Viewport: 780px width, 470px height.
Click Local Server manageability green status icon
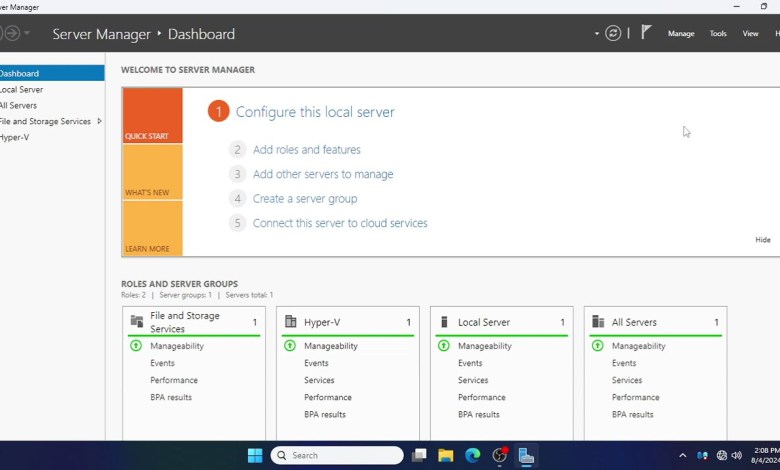(x=443, y=345)
